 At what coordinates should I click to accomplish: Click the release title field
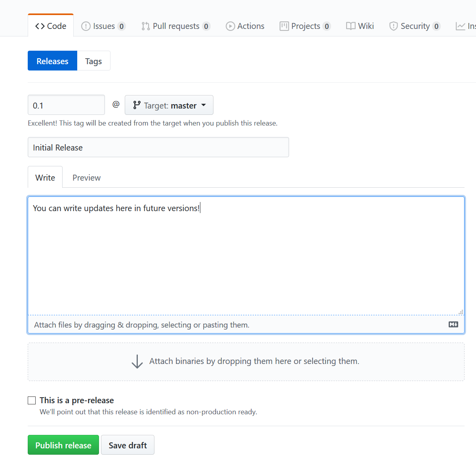pos(158,147)
